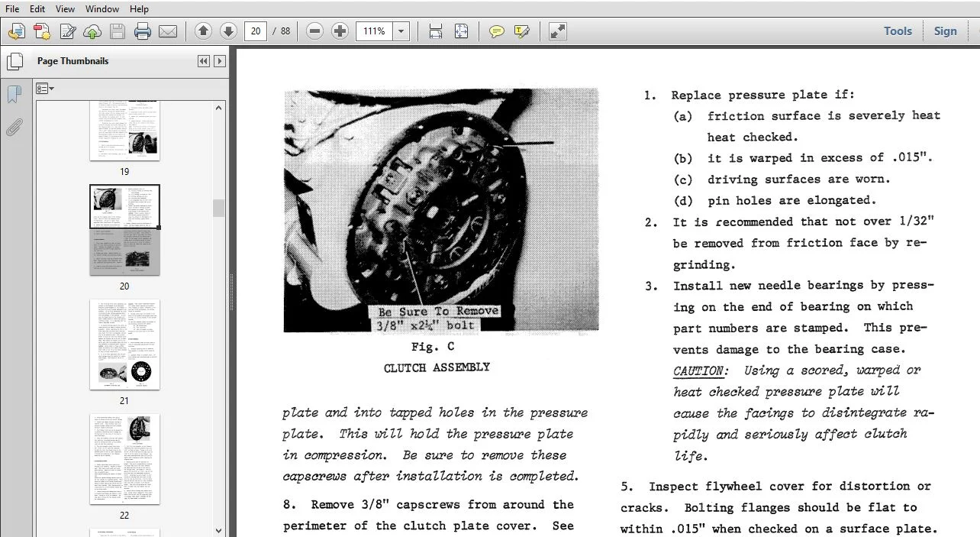Open the File menu
Screen dimensions: 980x537
12,9
